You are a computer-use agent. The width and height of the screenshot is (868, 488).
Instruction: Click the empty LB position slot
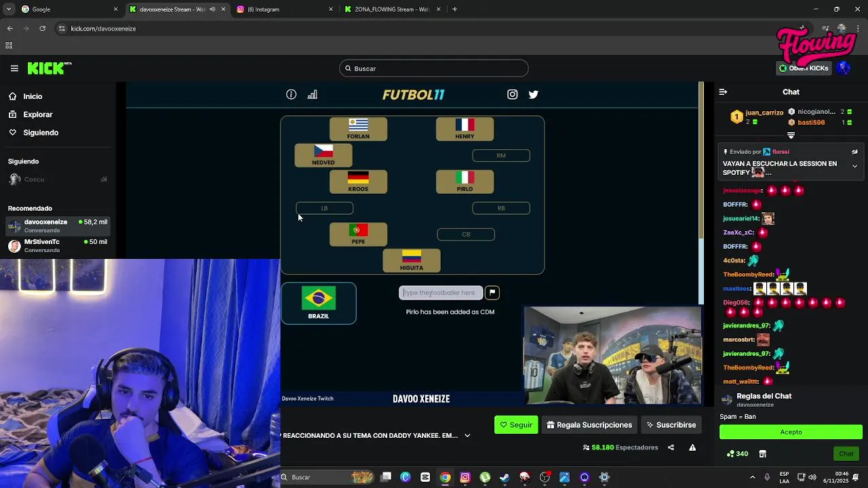pyautogui.click(x=324, y=208)
